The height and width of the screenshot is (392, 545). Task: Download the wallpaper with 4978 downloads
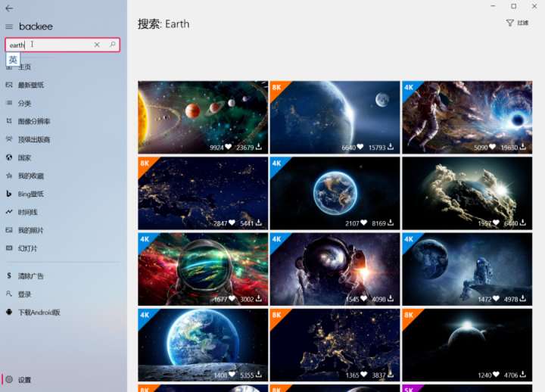point(523,299)
